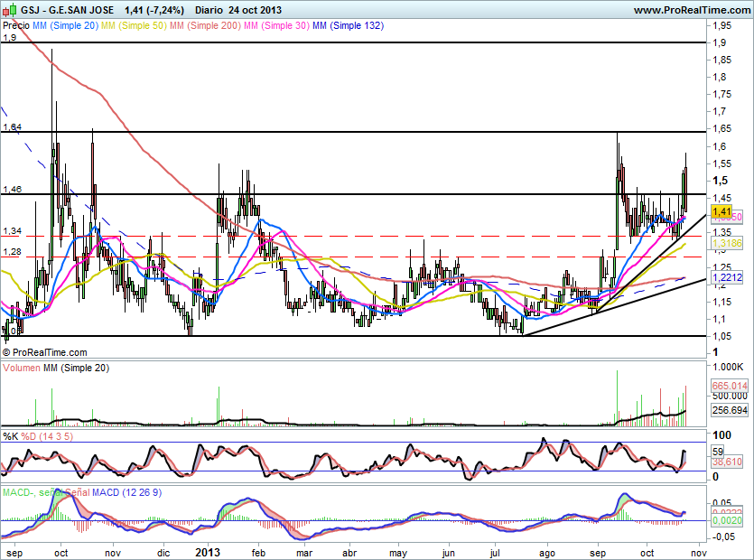Click the 1,3186 yellow moving average value

click(726, 244)
